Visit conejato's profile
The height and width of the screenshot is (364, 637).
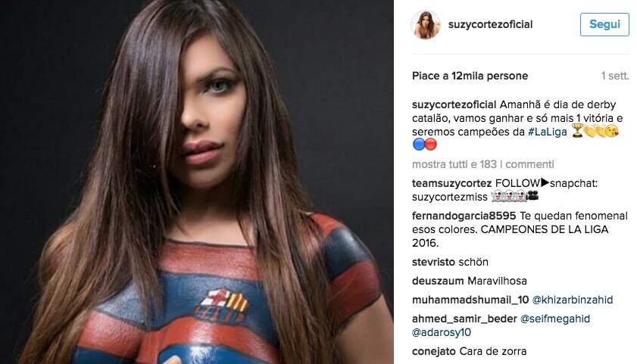click(x=434, y=351)
